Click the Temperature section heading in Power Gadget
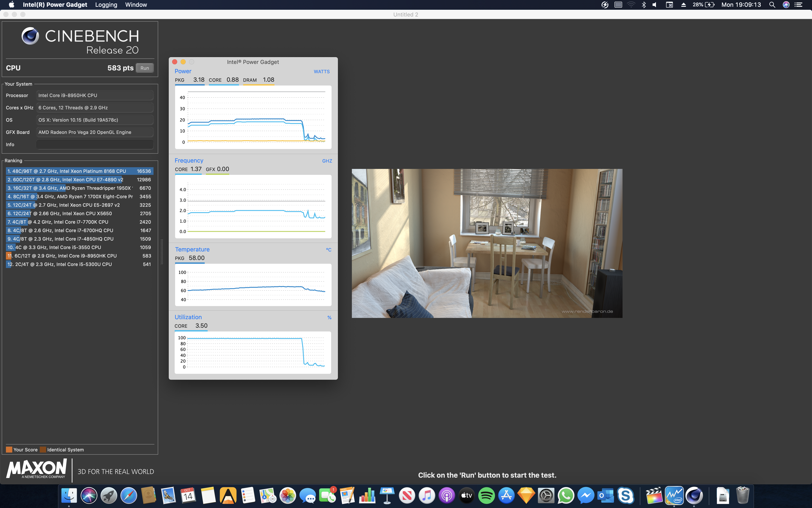812x508 pixels. (x=192, y=249)
